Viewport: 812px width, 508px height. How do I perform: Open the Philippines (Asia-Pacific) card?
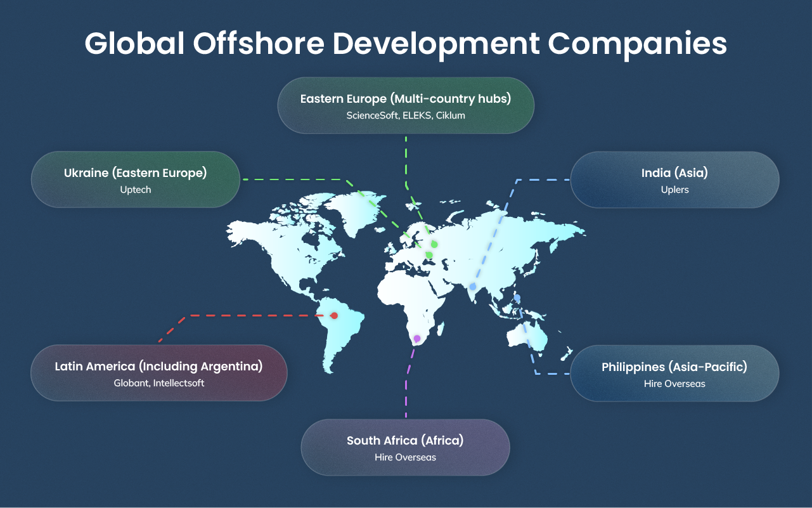[x=674, y=374]
